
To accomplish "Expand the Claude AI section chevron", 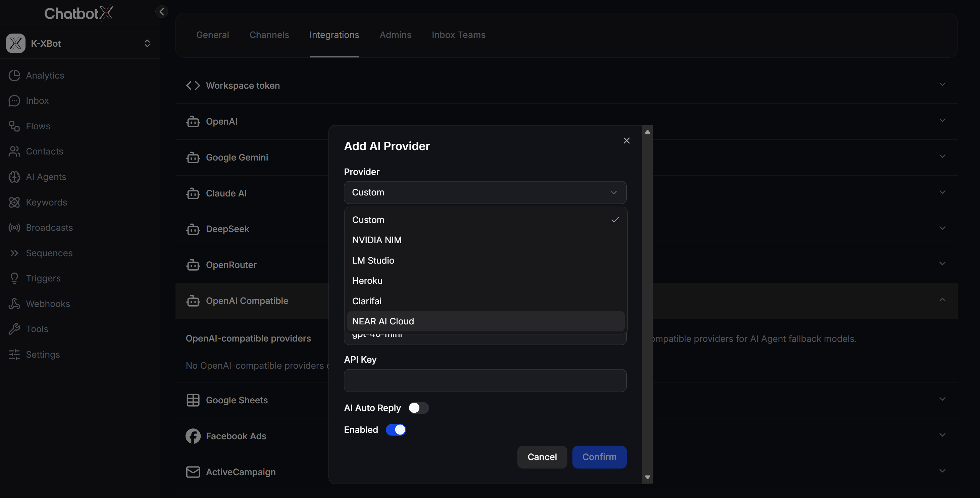I will [942, 192].
